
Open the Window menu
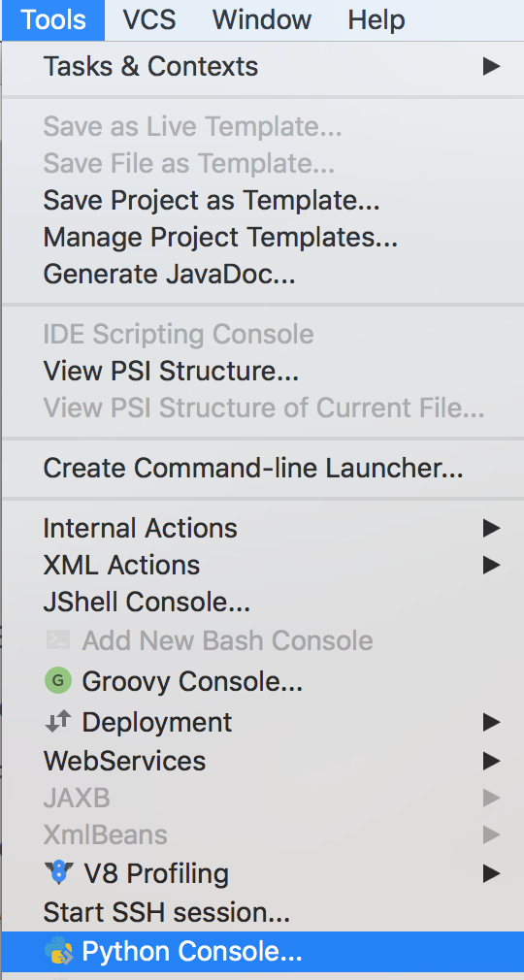pos(262,20)
